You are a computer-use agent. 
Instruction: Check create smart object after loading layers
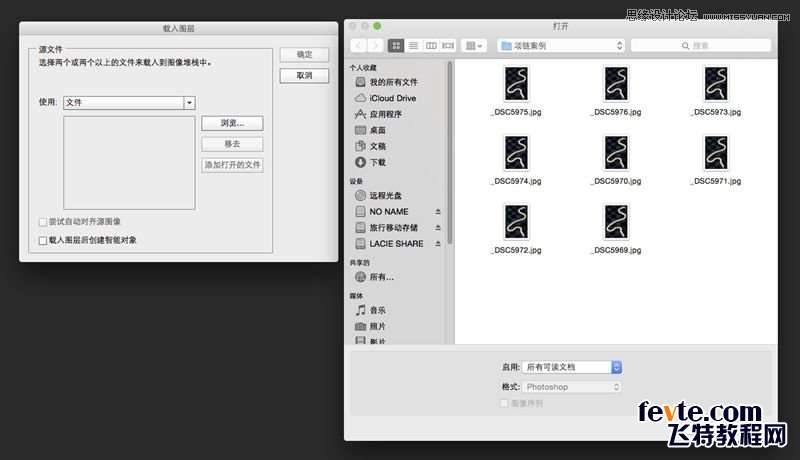[43, 240]
